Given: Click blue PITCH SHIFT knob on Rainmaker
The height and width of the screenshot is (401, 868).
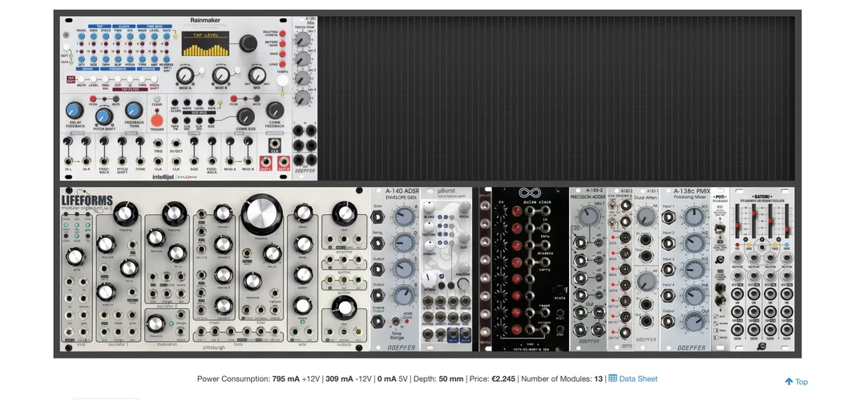Looking at the screenshot, I should tap(103, 116).
